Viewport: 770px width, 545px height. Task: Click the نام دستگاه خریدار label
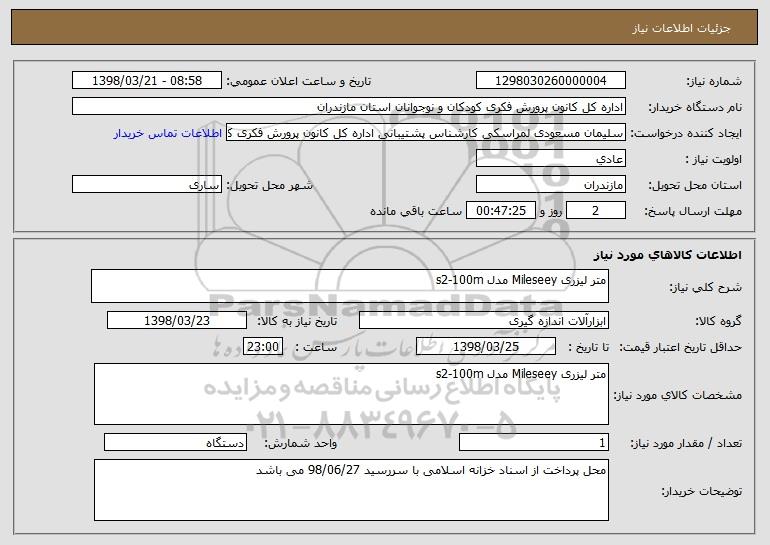(x=695, y=107)
